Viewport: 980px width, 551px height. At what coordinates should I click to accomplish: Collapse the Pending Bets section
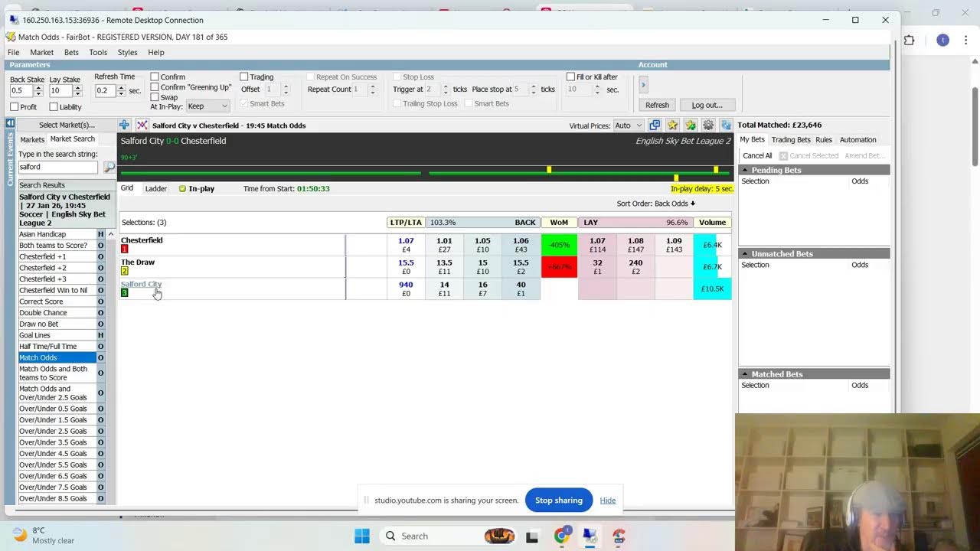(745, 170)
